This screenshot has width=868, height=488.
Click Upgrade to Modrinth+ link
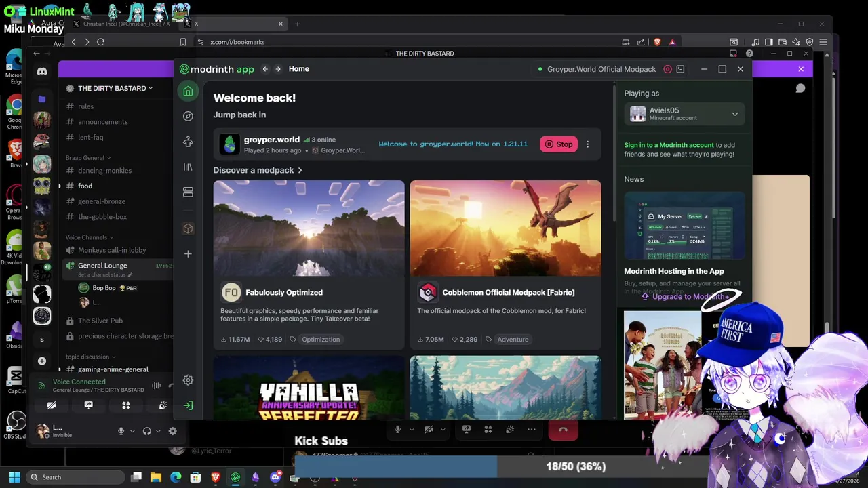click(x=685, y=297)
